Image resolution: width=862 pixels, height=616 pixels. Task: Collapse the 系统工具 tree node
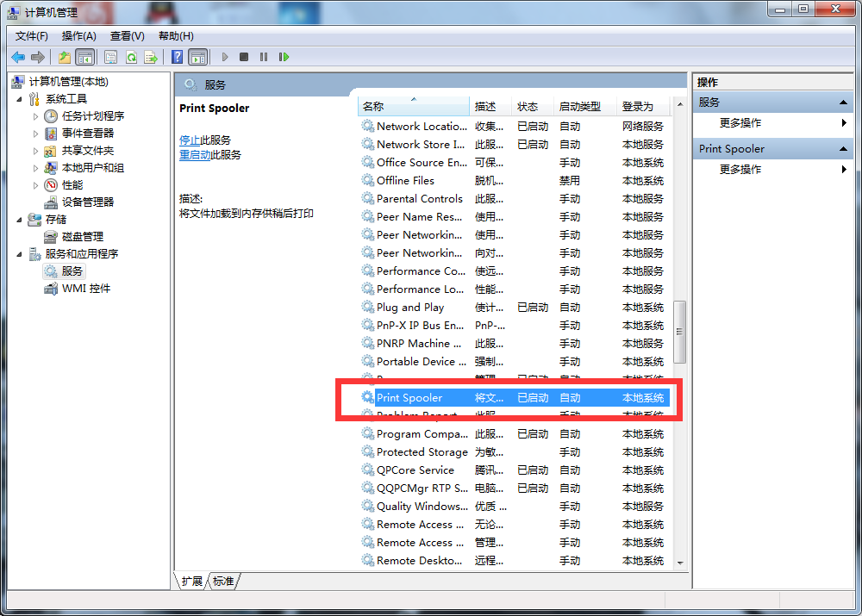tap(20, 99)
